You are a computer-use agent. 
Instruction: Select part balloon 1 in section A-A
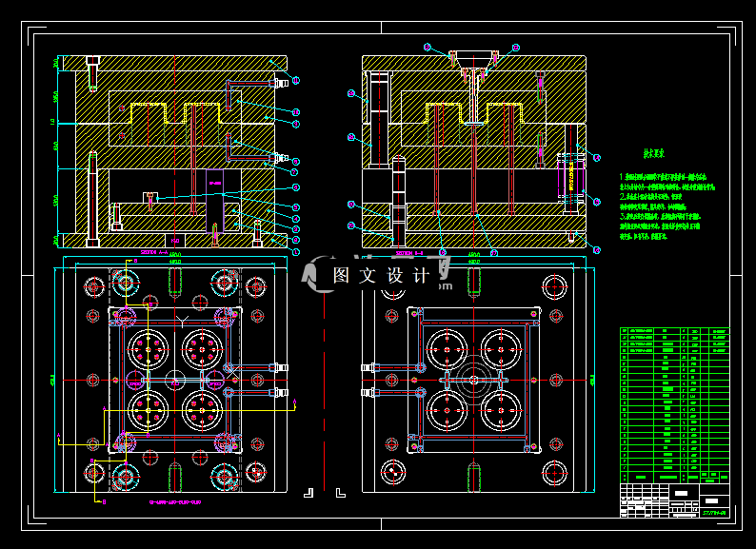pyautogui.click(x=295, y=251)
